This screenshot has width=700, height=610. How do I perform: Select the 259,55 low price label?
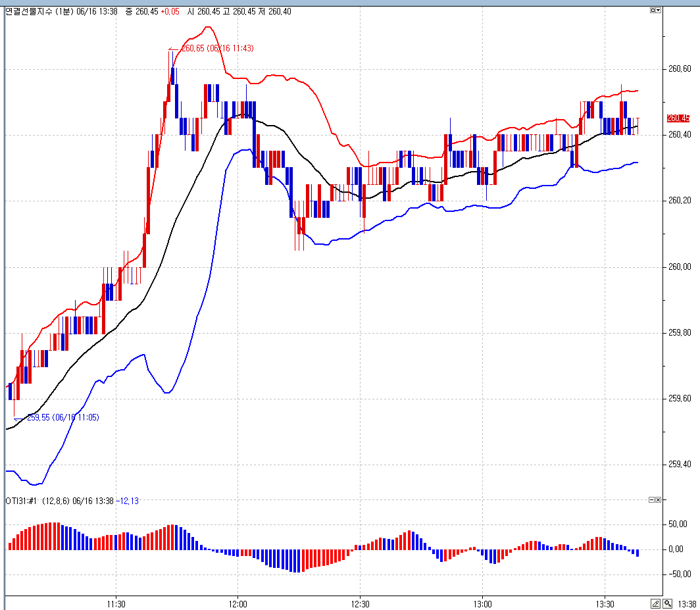click(63, 417)
